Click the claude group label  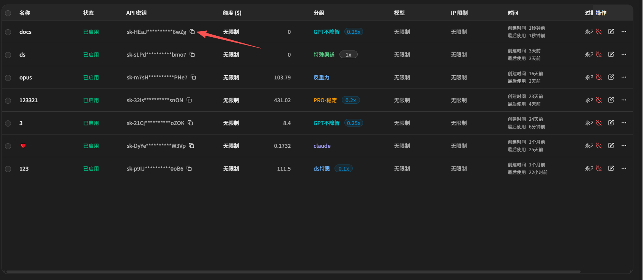pos(322,146)
